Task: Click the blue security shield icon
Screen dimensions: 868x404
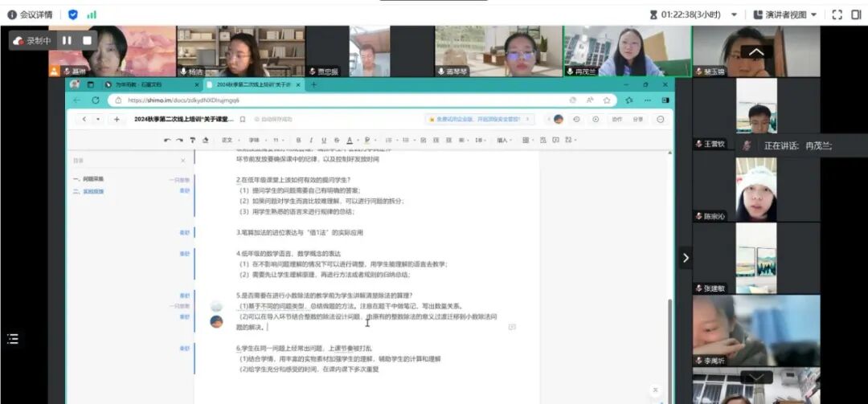Action: [x=72, y=15]
